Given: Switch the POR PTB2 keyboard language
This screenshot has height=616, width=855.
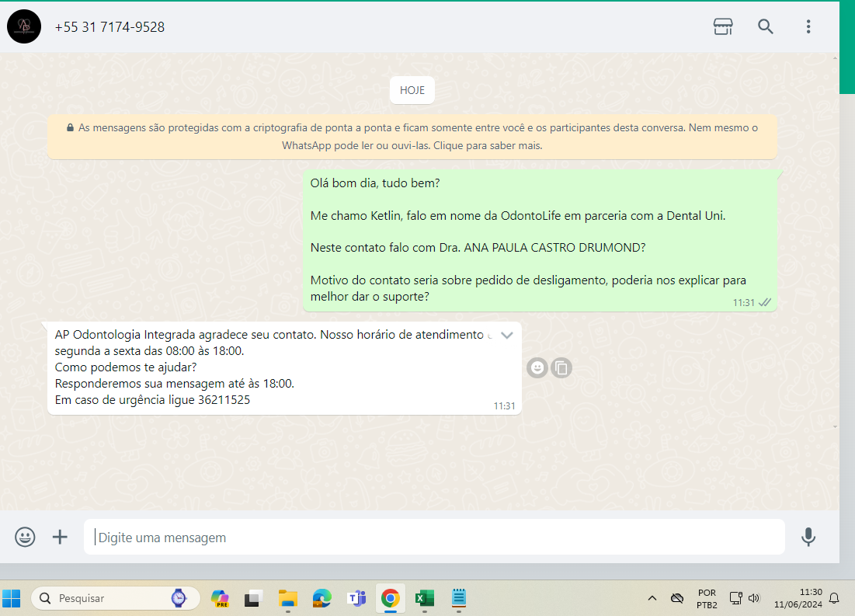Looking at the screenshot, I should 707,599.
